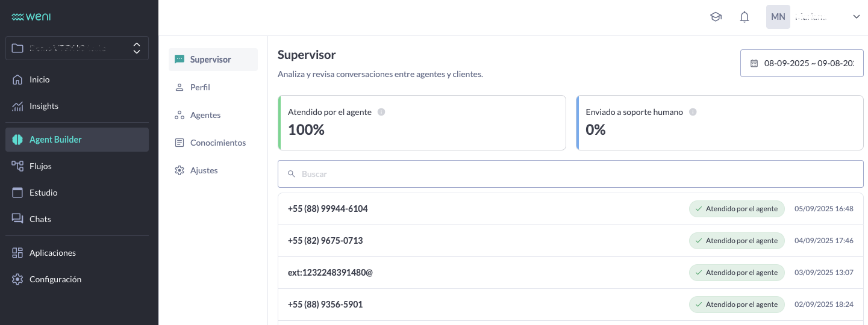
Task: Open the Ajustes settings tab
Action: 204,170
